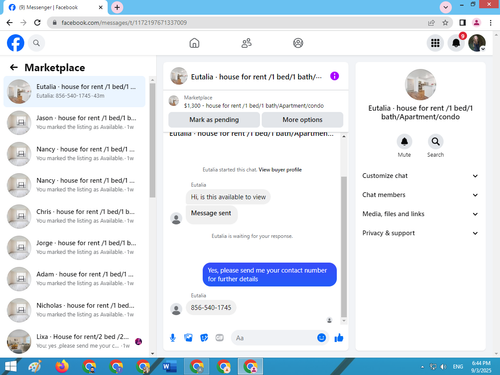Expand the Customize chat section
The height and width of the screenshot is (375, 500).
click(420, 176)
